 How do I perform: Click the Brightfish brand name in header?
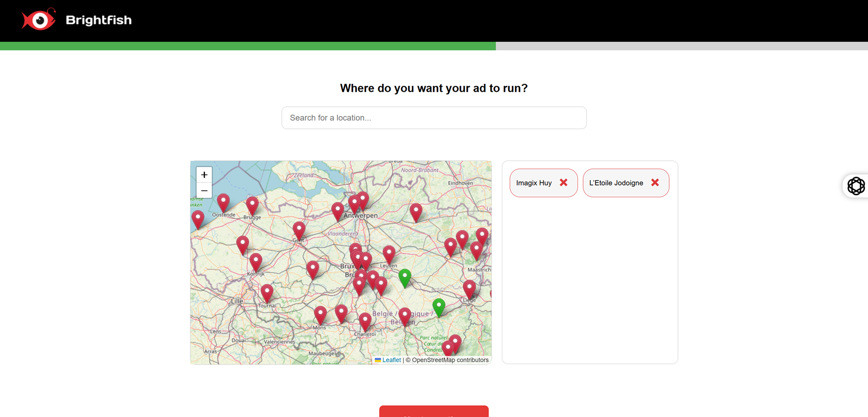pos(99,20)
